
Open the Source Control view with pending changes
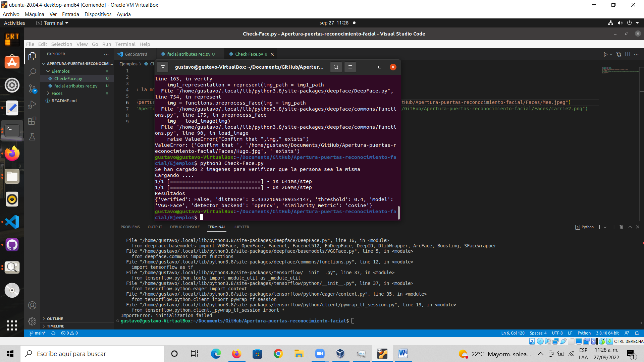[32, 88]
